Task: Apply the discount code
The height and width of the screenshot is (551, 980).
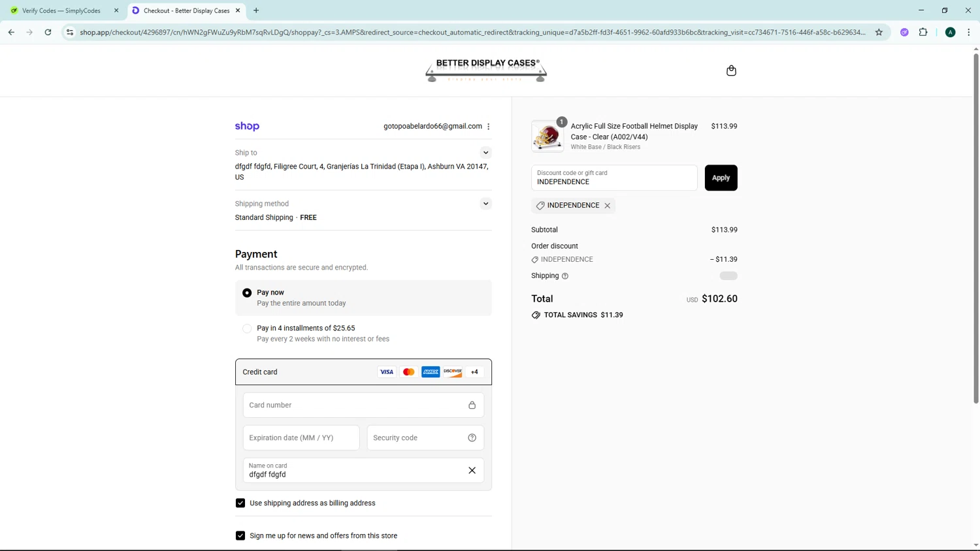Action: (x=721, y=178)
